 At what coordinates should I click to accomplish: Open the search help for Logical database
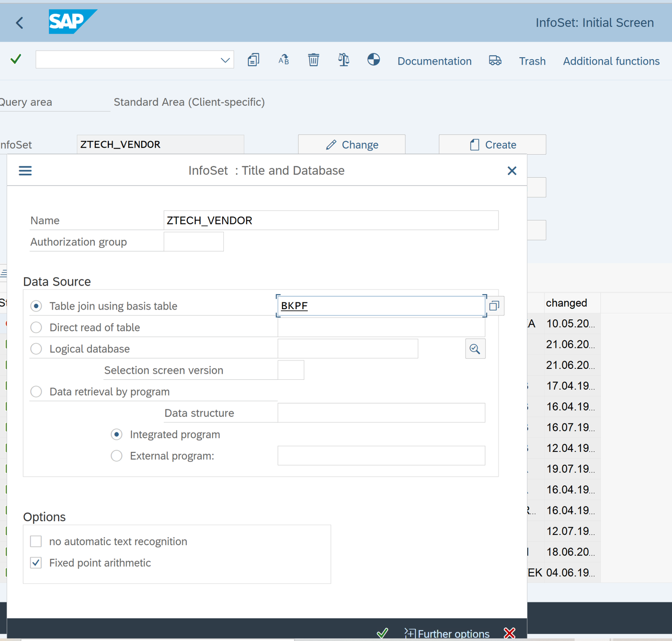[x=475, y=348]
